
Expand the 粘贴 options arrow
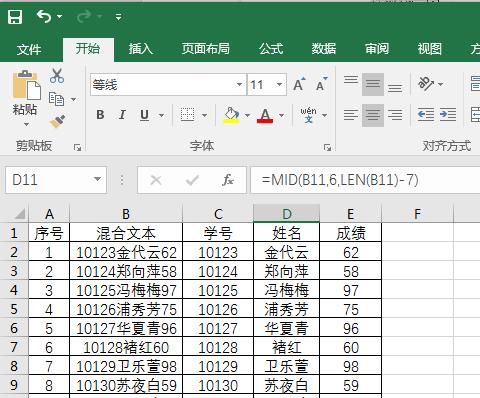tap(26, 124)
